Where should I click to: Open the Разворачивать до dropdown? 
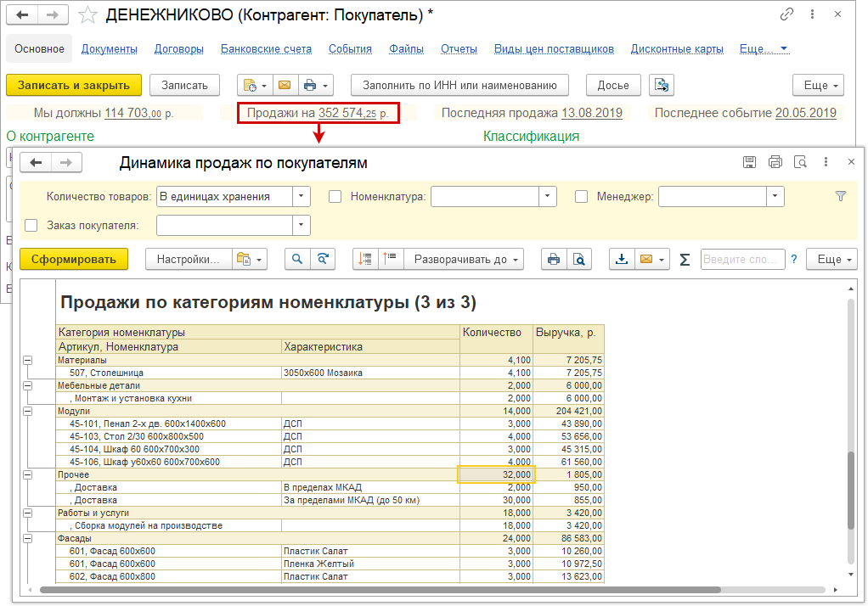tap(464, 260)
